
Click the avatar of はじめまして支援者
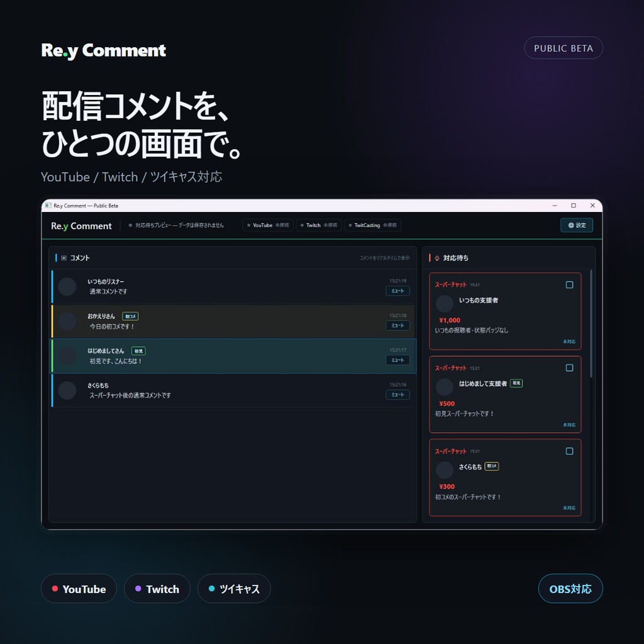(445, 387)
